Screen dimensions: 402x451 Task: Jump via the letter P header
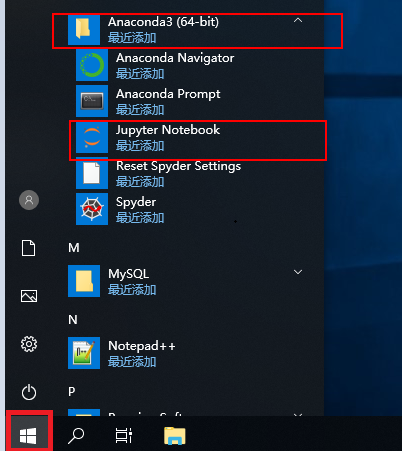pyautogui.click(x=72, y=392)
